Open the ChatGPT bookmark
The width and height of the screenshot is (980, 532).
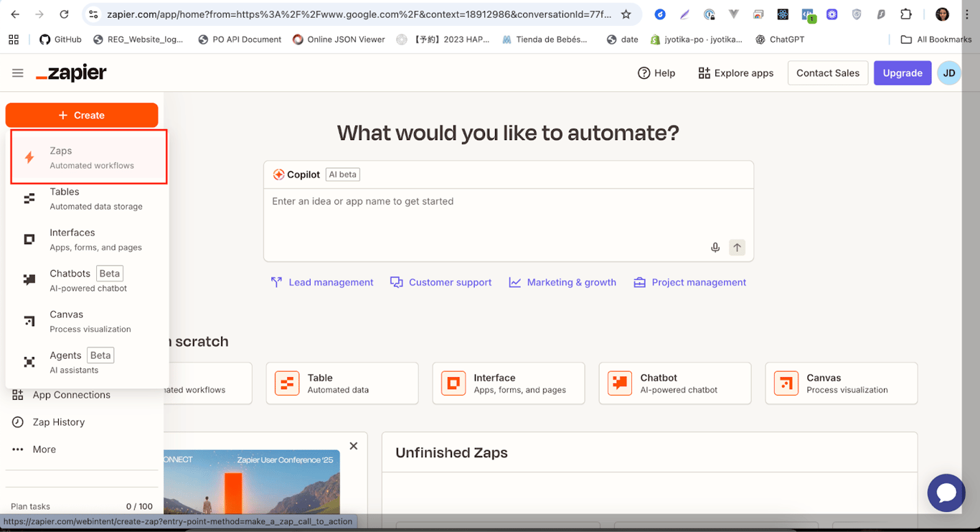click(779, 39)
